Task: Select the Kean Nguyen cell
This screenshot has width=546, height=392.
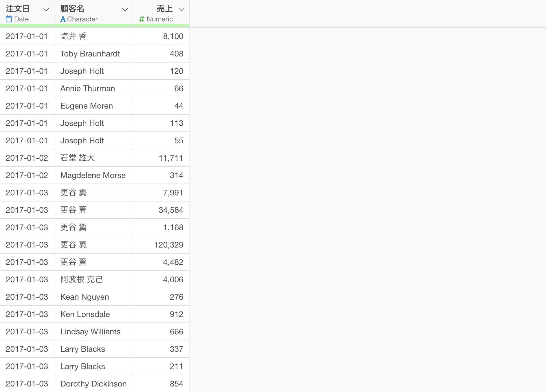Action: pyautogui.click(x=94, y=297)
